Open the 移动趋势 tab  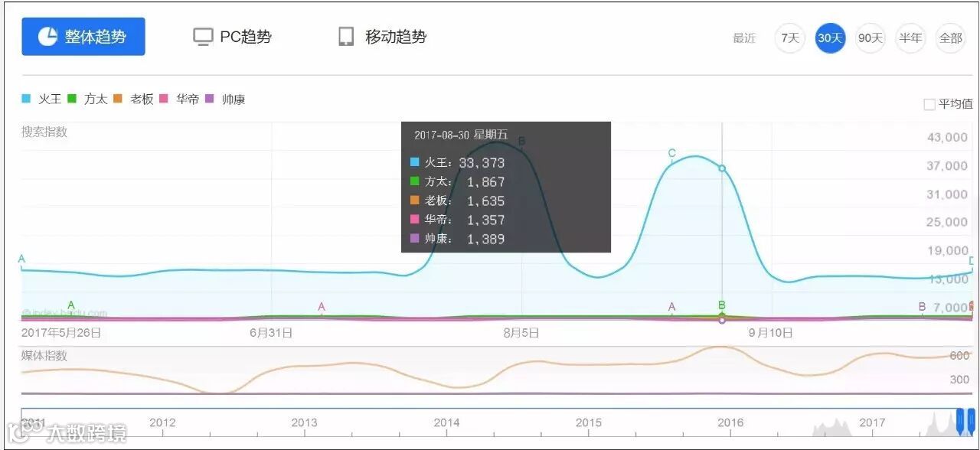click(x=382, y=37)
